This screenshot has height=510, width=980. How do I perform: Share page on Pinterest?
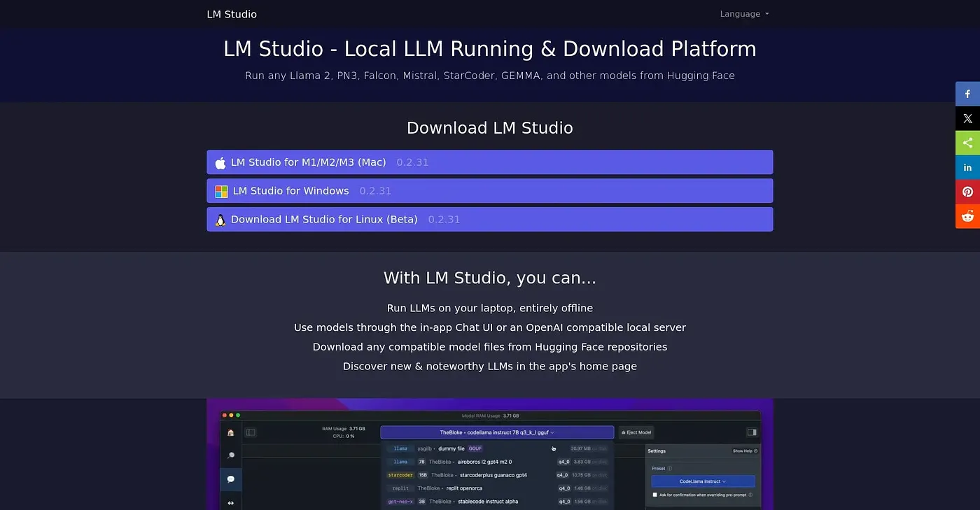coord(967,192)
